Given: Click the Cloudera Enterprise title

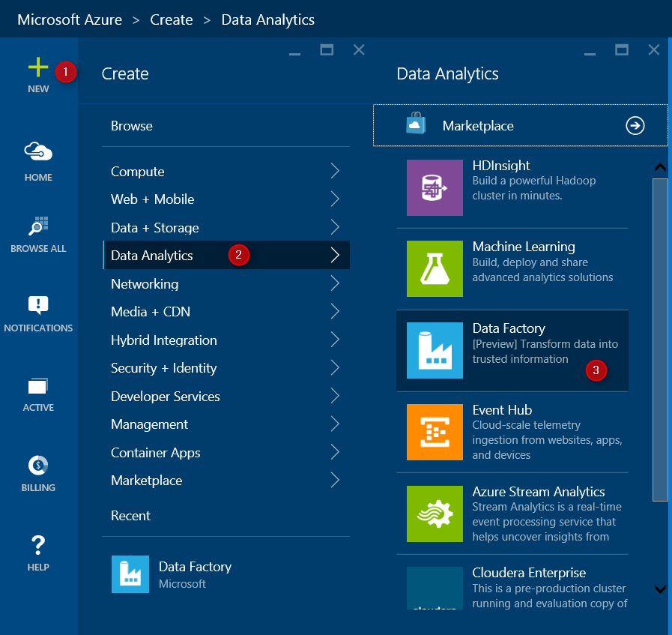Looking at the screenshot, I should pos(529,573).
